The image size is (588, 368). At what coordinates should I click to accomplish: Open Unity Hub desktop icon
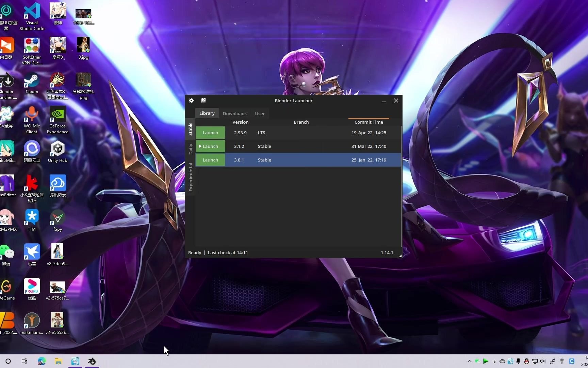58,152
